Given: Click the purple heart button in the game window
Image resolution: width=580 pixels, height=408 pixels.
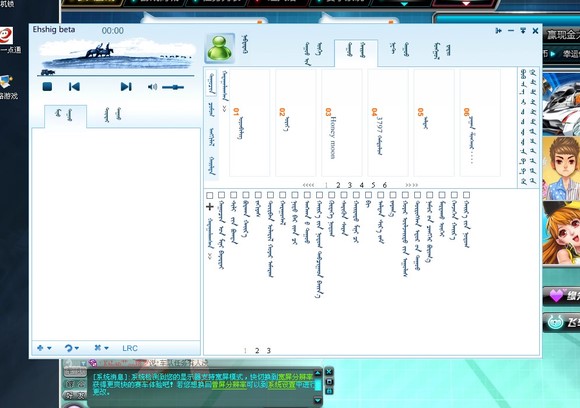Looking at the screenshot, I should (562, 296).
